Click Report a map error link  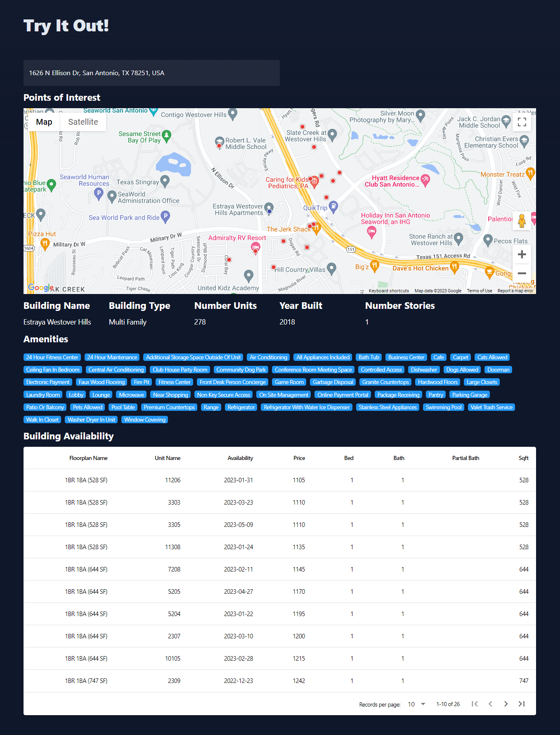pyautogui.click(x=515, y=291)
